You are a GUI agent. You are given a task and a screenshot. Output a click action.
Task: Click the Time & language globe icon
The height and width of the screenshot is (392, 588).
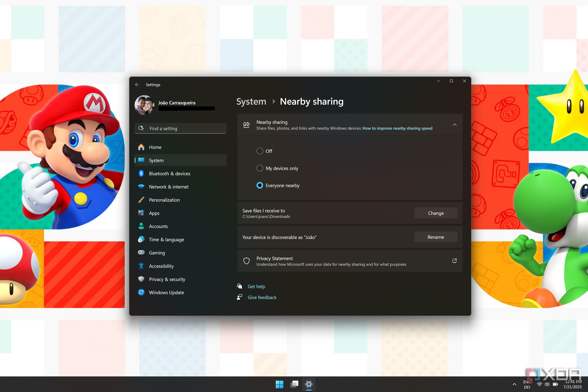(x=141, y=239)
